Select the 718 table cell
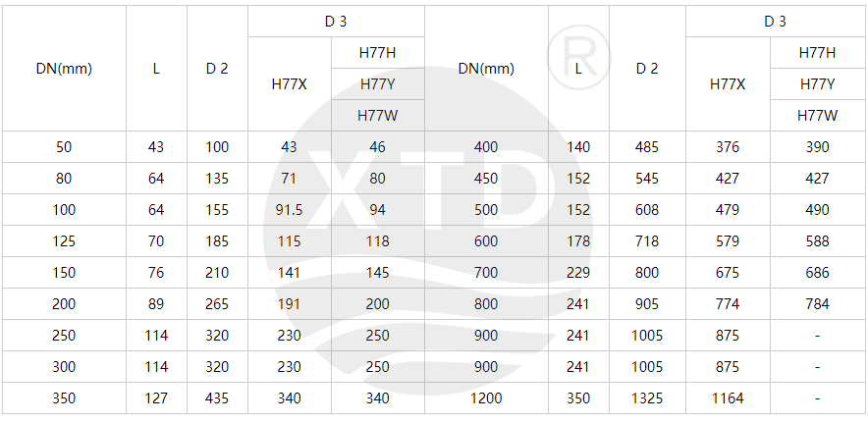Screen dimensions: 868x423 [x=647, y=241]
